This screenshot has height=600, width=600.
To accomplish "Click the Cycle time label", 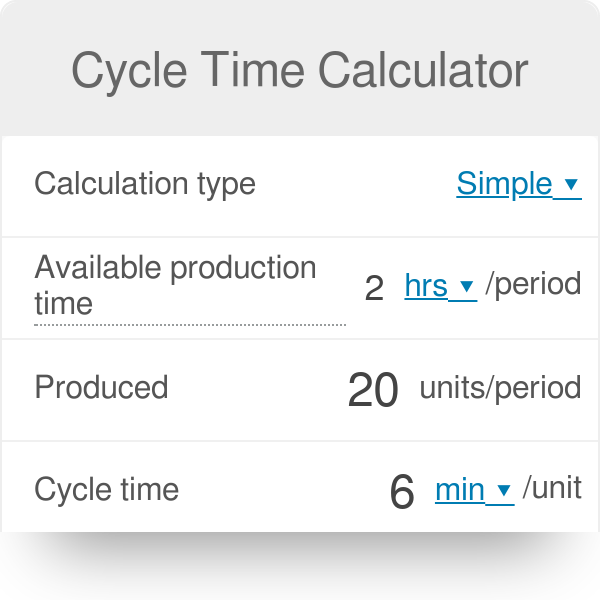I will 106,489.
